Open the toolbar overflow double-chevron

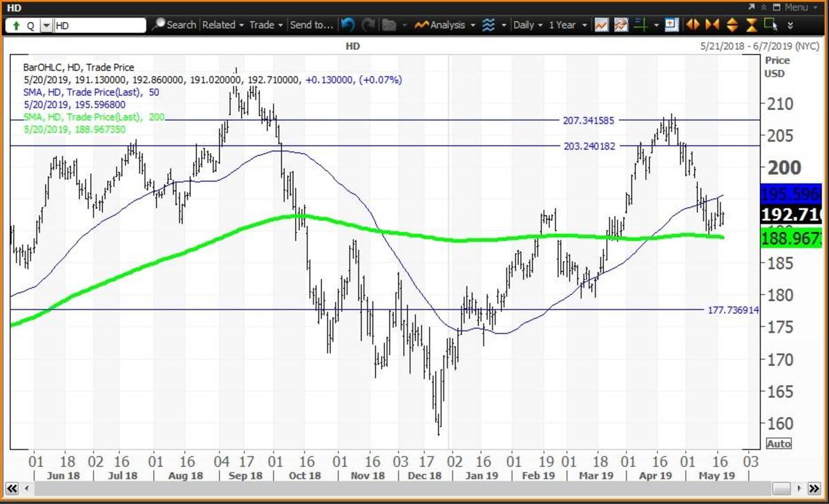point(790,26)
